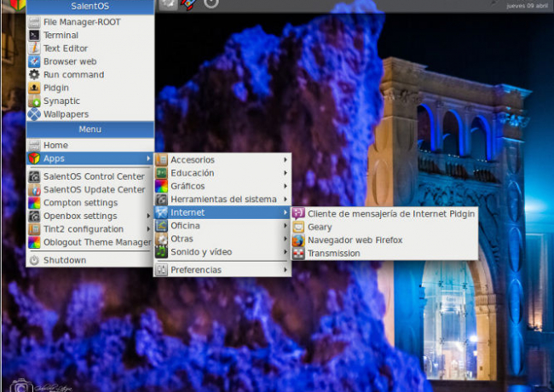Image resolution: width=554 pixels, height=392 pixels.
Task: Open Transmission torrent client
Action: [333, 253]
